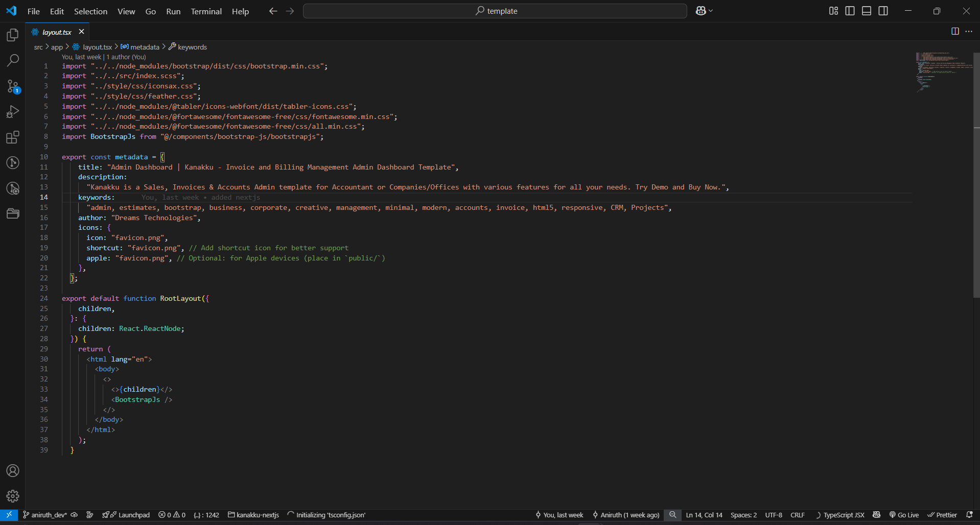Image resolution: width=980 pixels, height=525 pixels.
Task: Click the Prettier status bar item
Action: tap(942, 515)
